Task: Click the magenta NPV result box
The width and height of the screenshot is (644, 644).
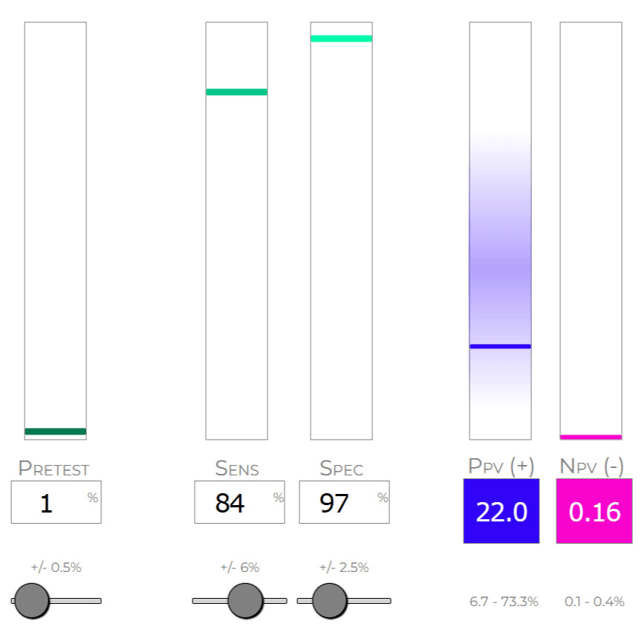Action: tap(594, 511)
